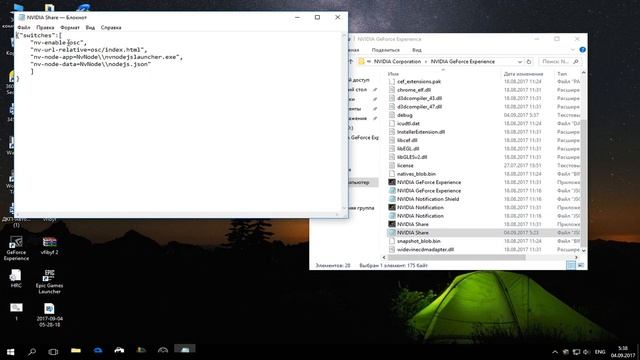Switch to Explorer's Вид ribbon tab
The width and height of the screenshot is (640, 360).
click(417, 50)
